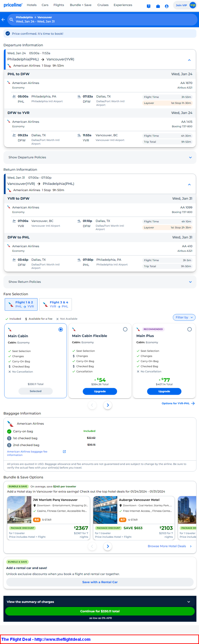Click the AA 1099 flight number
The width and height of the screenshot is (199, 644).
186,207
